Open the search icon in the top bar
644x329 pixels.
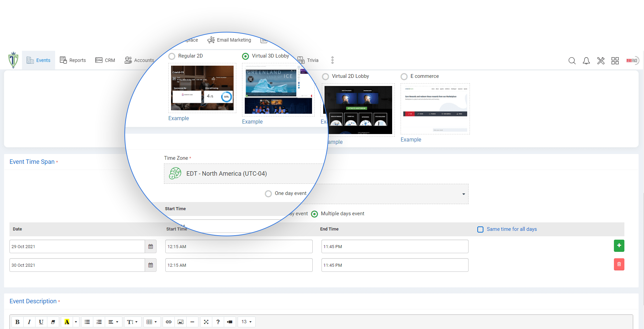point(572,61)
